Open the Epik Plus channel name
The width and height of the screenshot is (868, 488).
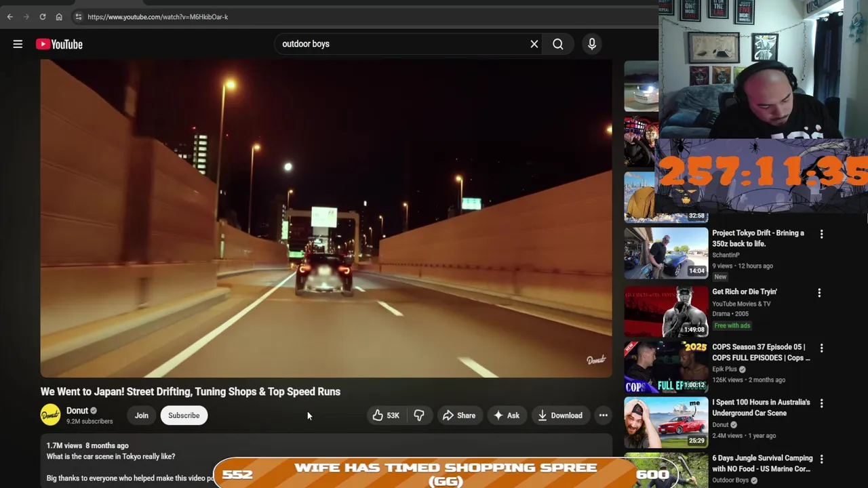point(724,369)
